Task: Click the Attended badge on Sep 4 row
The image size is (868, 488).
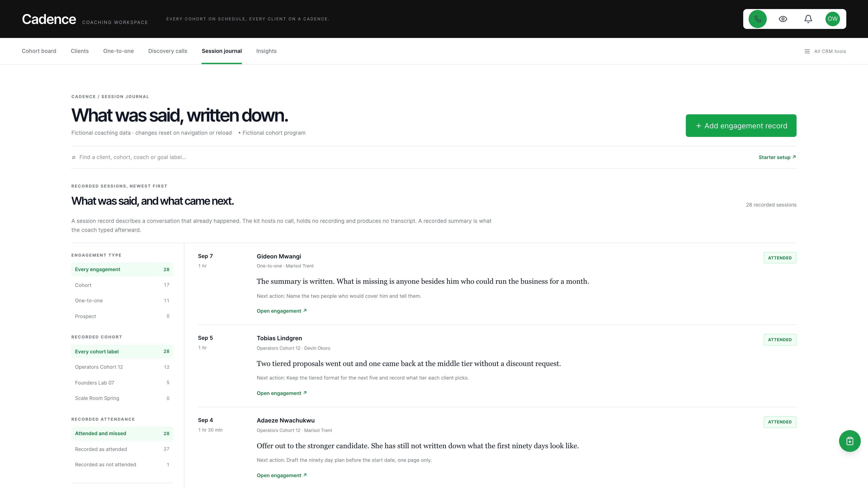Action: coord(780,422)
